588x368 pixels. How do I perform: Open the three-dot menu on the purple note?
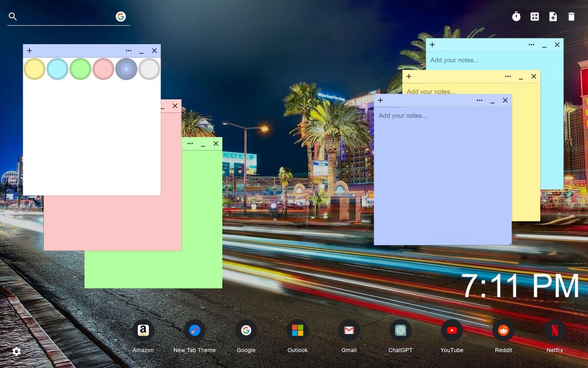480,100
